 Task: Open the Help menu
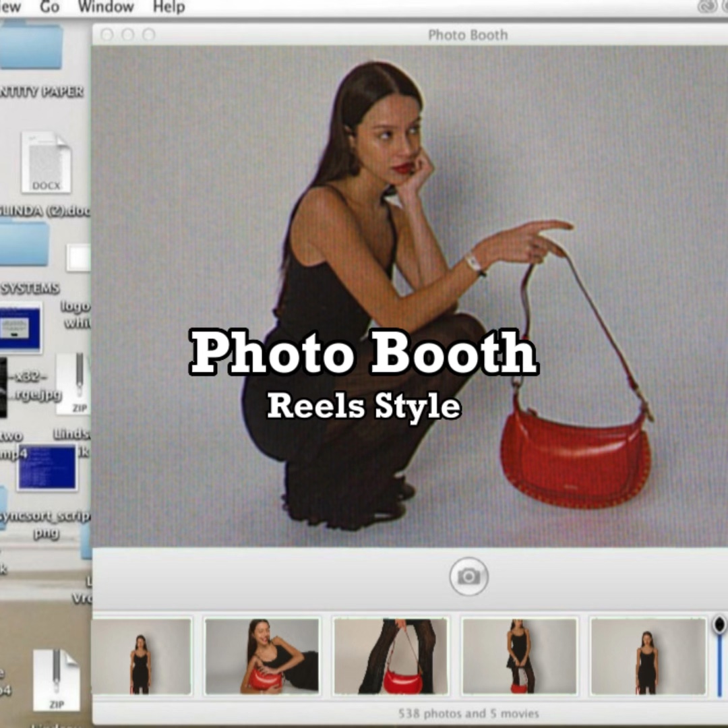[x=168, y=7]
